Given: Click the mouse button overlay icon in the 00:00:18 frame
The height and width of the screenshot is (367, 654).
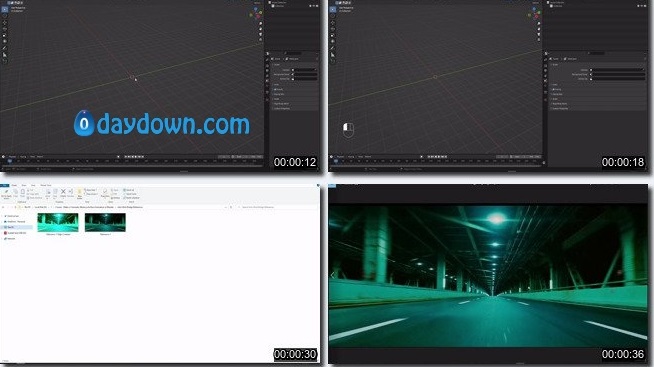Looking at the screenshot, I should [348, 130].
